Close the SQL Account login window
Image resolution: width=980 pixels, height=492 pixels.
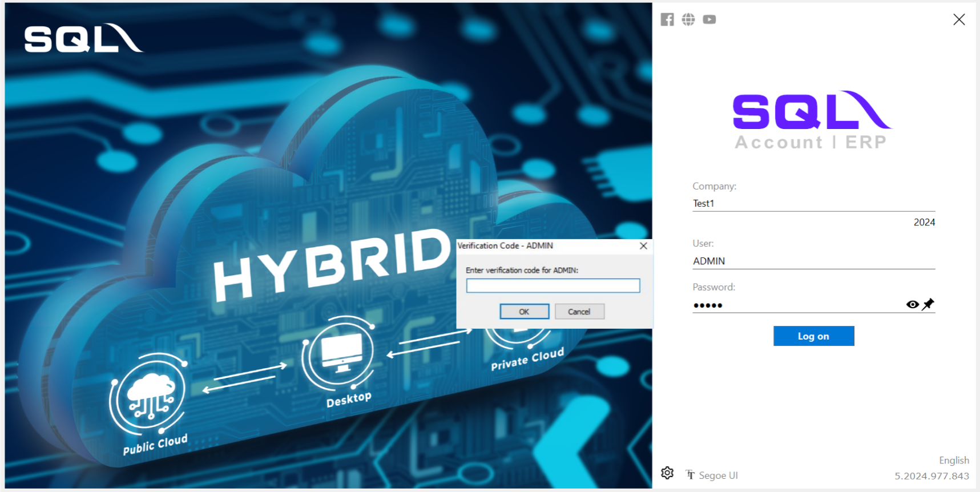(x=959, y=19)
